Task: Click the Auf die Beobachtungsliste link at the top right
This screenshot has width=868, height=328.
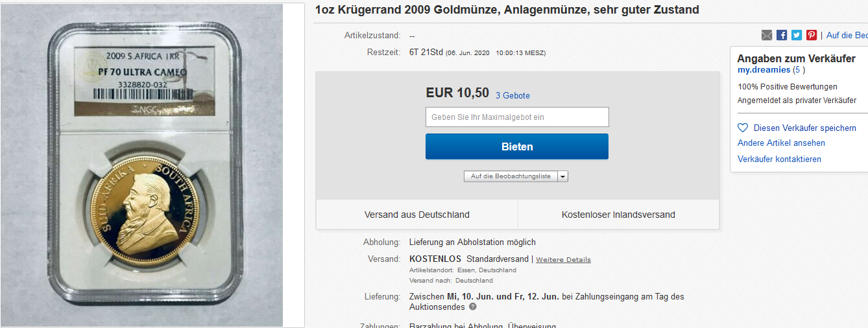Action: point(847,35)
